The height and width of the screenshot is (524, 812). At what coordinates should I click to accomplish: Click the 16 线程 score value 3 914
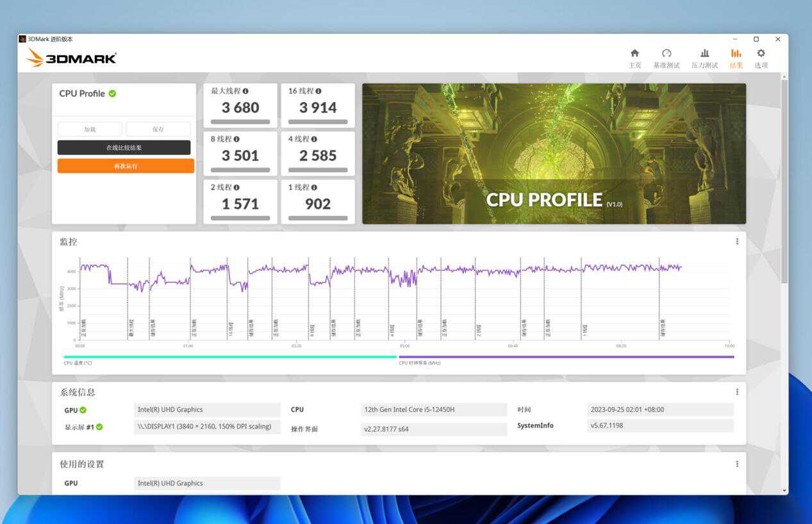(x=318, y=108)
